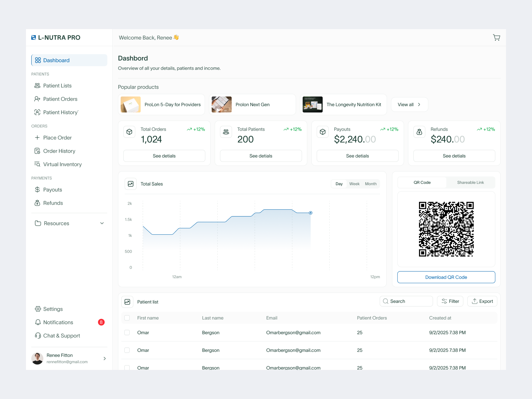Switch to the Shareable Link tab
Viewport: 532px width, 399px height.
coord(470,182)
